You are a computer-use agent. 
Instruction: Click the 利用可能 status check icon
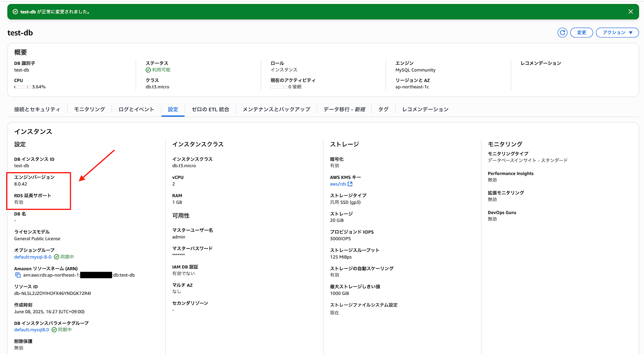pyautogui.click(x=148, y=70)
